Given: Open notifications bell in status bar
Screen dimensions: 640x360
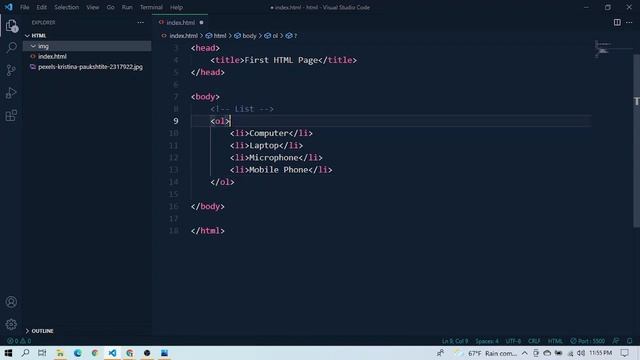Looking at the screenshot, I should point(629,341).
